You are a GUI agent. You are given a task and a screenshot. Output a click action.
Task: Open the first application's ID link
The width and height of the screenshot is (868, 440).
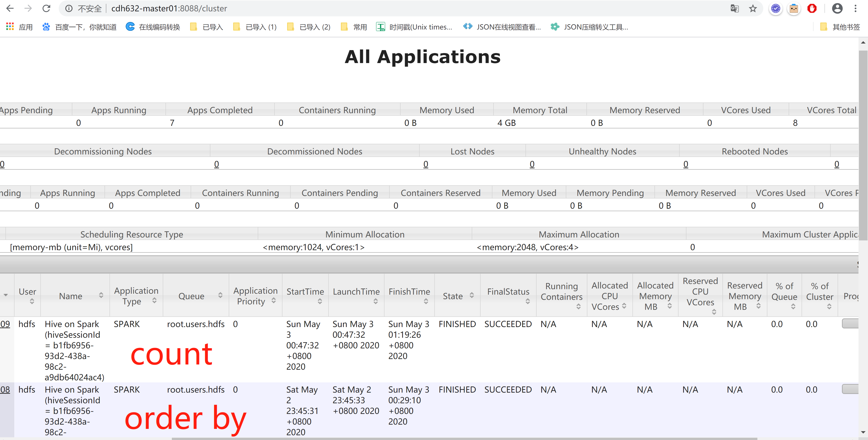4,324
